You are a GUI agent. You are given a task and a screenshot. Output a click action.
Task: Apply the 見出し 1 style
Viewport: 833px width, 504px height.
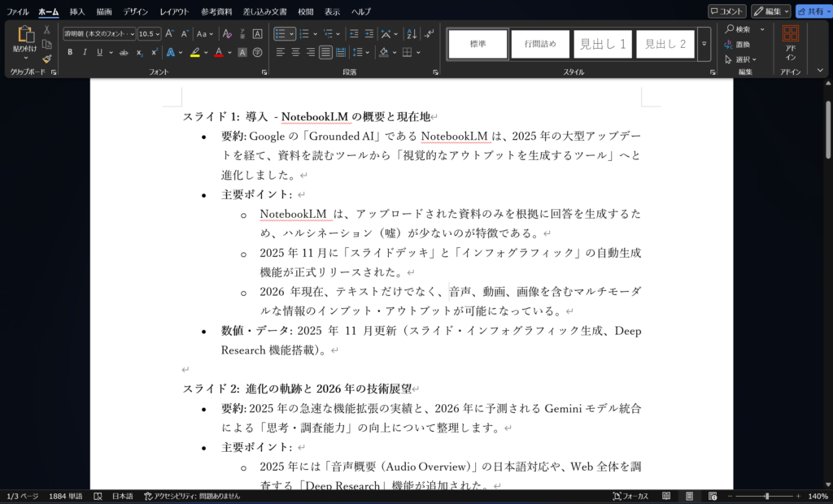click(603, 44)
